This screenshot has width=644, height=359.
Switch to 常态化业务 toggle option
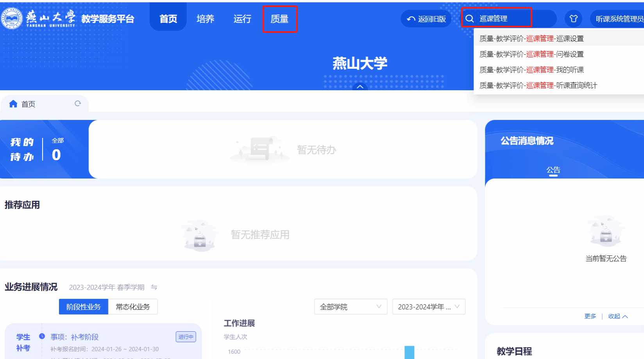coord(132,307)
